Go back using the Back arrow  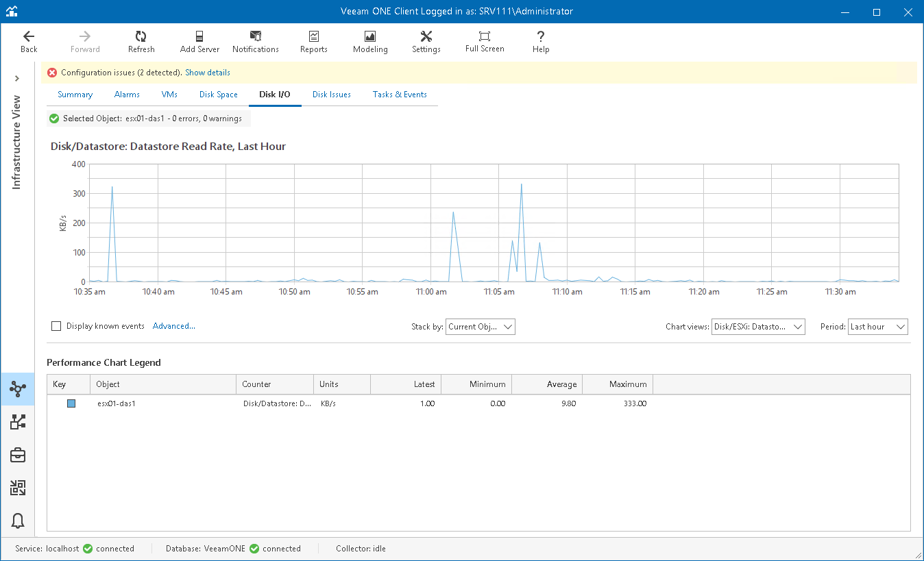coord(29,42)
